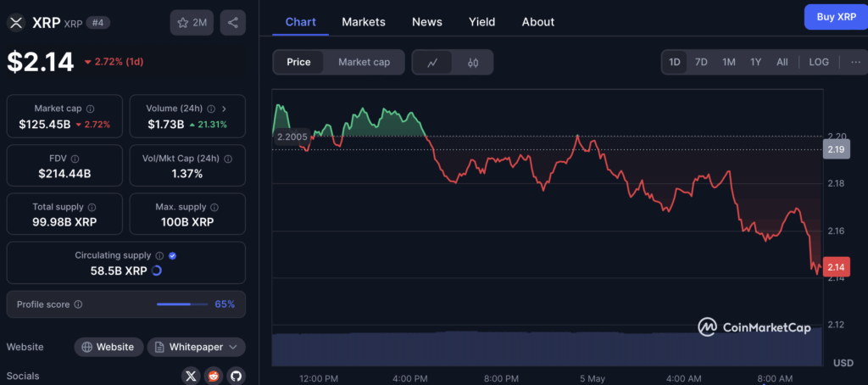
Task: Show Volume (24h) info icon
Action: tap(211, 109)
